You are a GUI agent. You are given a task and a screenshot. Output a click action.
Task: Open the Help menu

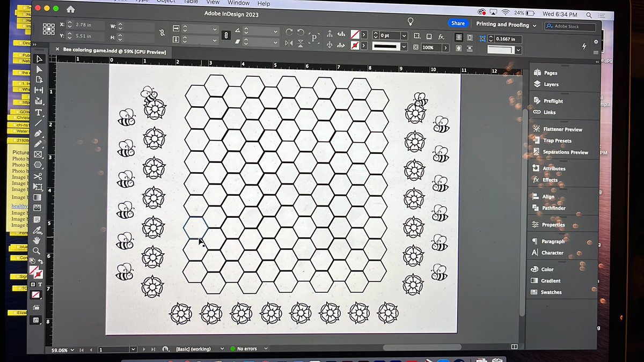pyautogui.click(x=264, y=3)
